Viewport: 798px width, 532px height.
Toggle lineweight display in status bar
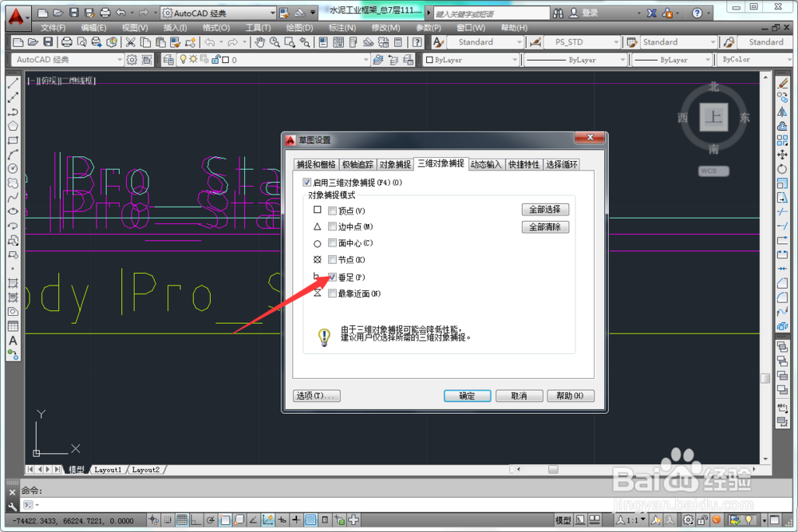pyautogui.click(x=296, y=520)
